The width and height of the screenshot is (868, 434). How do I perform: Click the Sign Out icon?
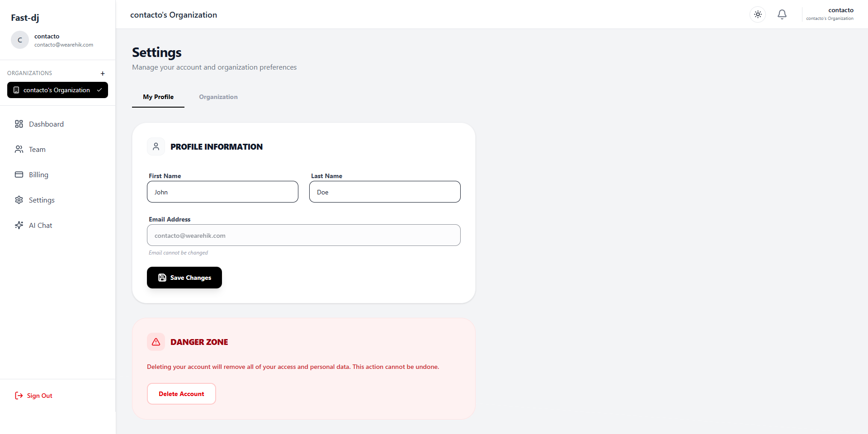click(18, 396)
